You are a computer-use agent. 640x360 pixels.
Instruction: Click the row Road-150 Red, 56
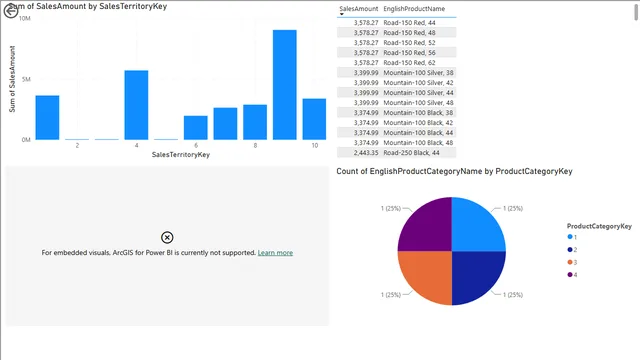pyautogui.click(x=396, y=53)
